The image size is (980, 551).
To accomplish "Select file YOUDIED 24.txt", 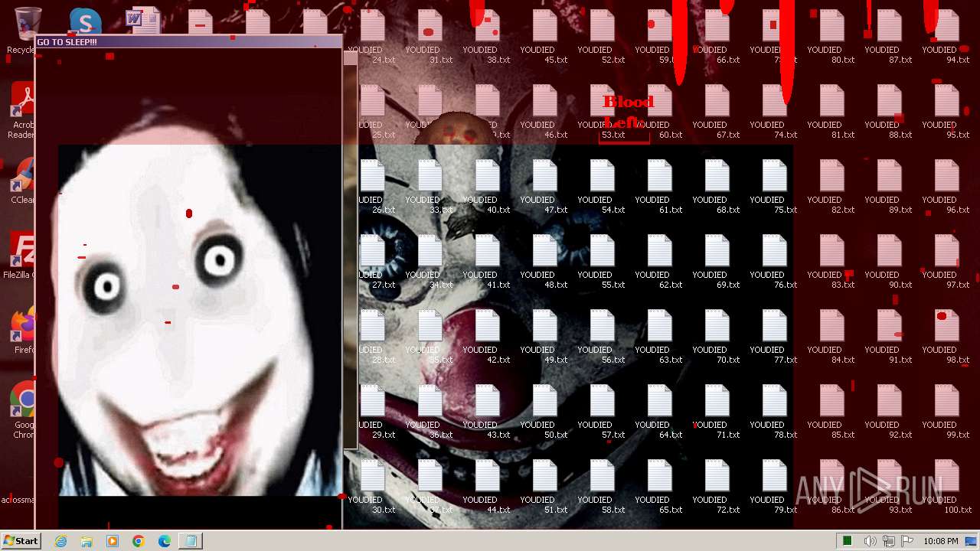I will point(372,37).
